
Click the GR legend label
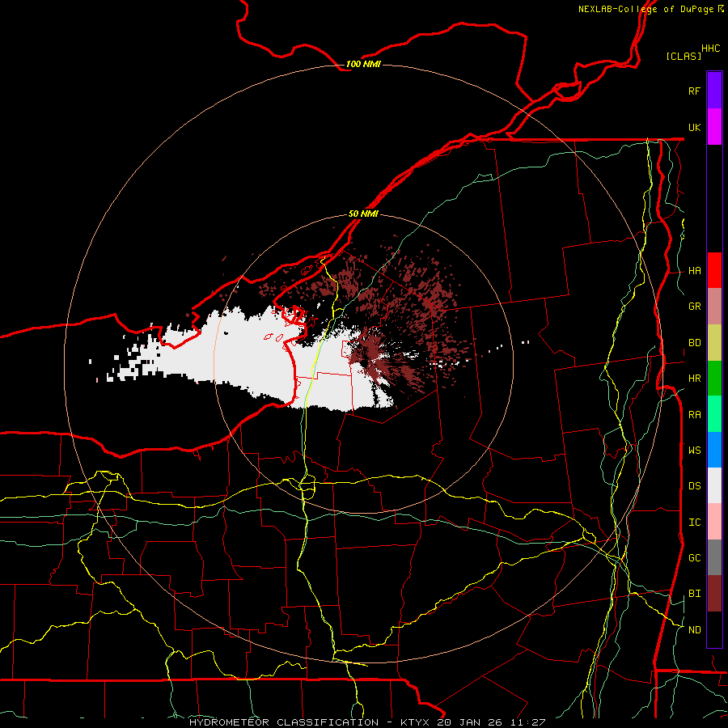click(x=694, y=307)
